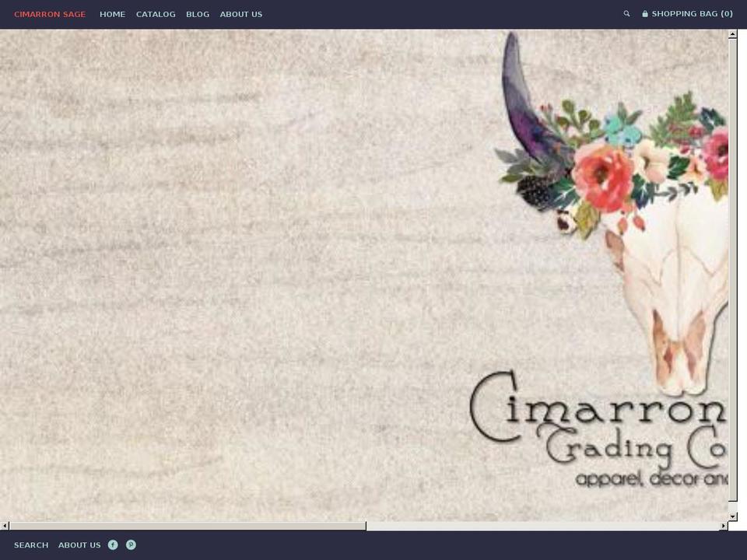The image size is (747, 560).
Task: Click the Cimarron Trading Co. skull banner image
Action: (x=364, y=275)
